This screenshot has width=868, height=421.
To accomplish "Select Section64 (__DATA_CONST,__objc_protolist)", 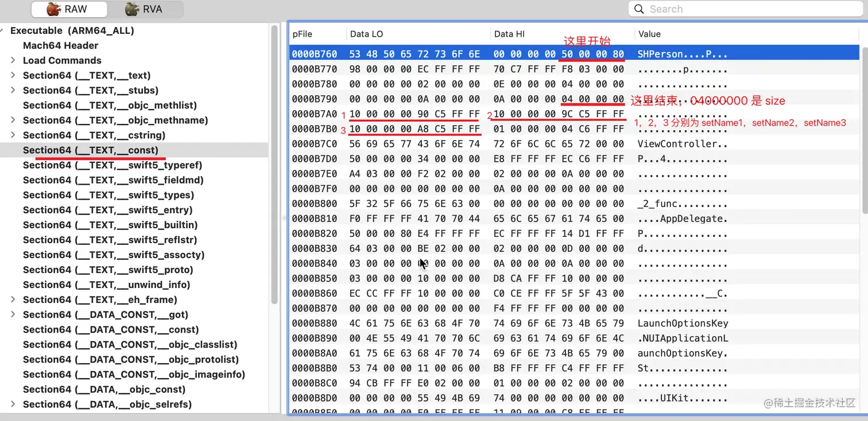I will click(131, 359).
